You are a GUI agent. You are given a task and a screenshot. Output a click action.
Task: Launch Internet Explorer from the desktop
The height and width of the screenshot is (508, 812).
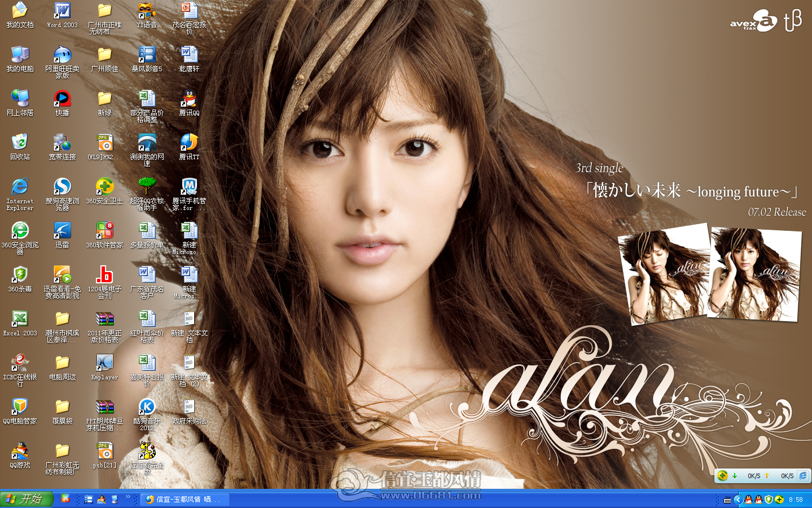coord(20,195)
